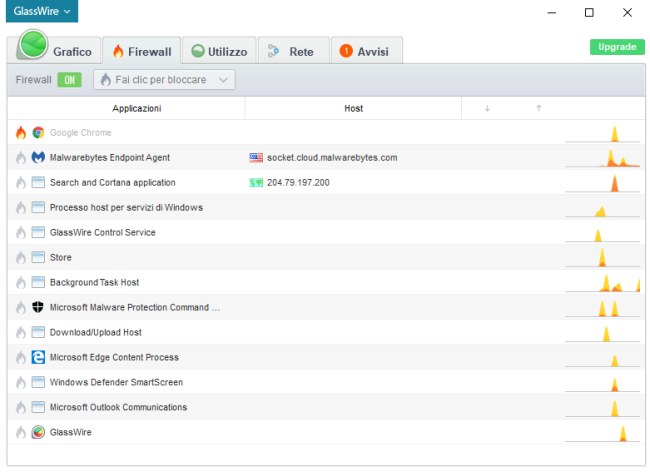Viewport: 650px width, 472px height.
Task: Click the flag icon beside 204.79.197.200
Action: click(256, 183)
